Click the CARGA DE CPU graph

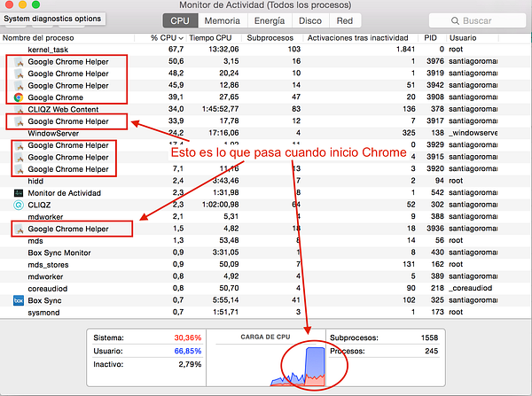click(266, 366)
